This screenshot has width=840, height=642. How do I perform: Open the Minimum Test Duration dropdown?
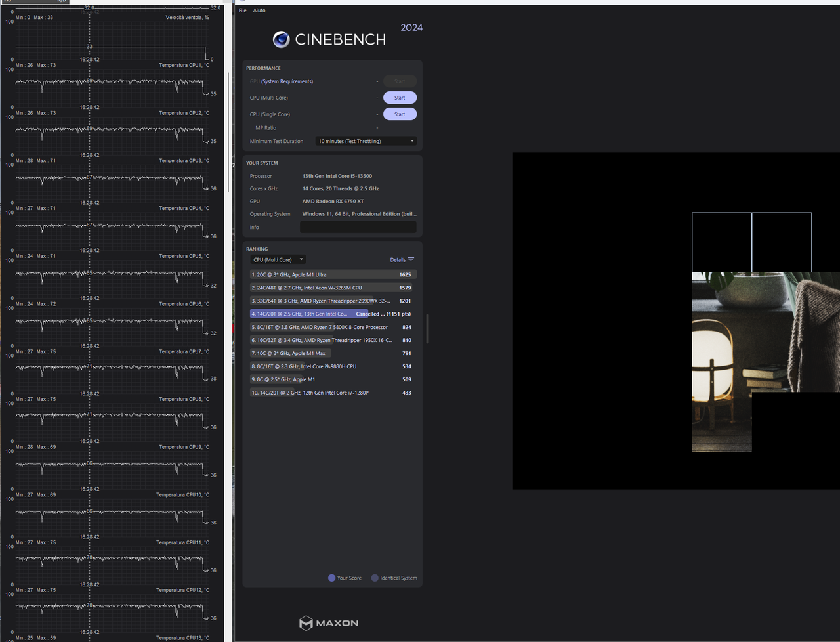366,140
